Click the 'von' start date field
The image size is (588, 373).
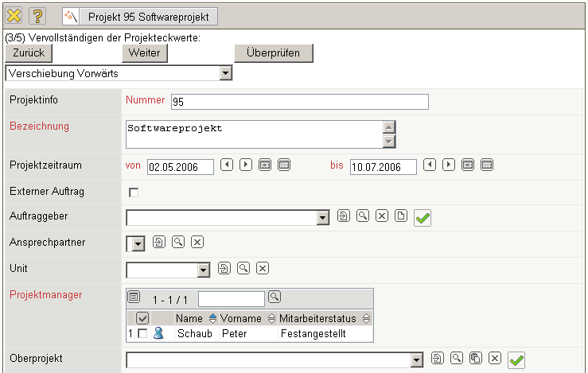click(x=181, y=166)
